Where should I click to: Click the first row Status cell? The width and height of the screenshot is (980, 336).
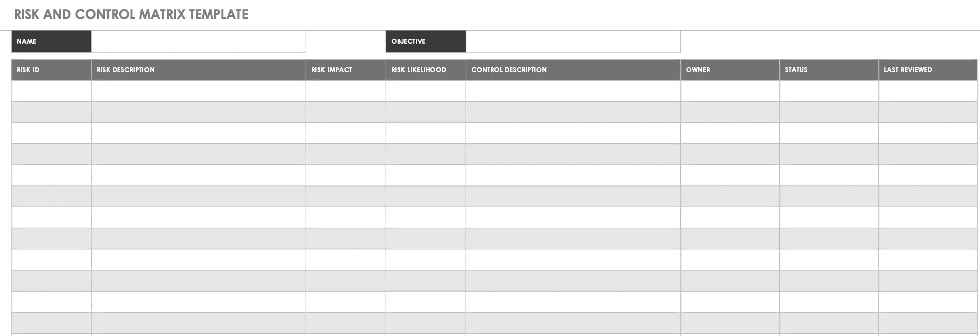829,91
